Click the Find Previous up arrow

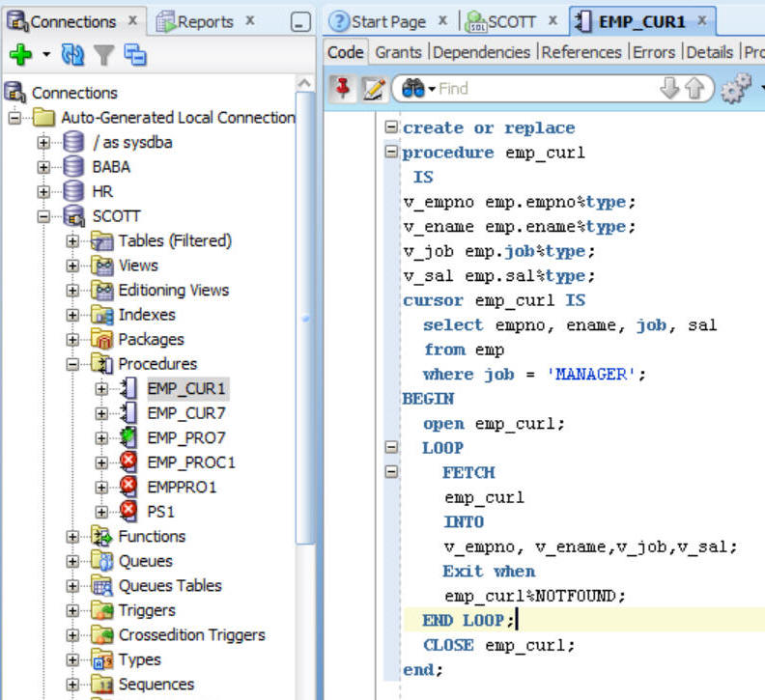tap(694, 89)
